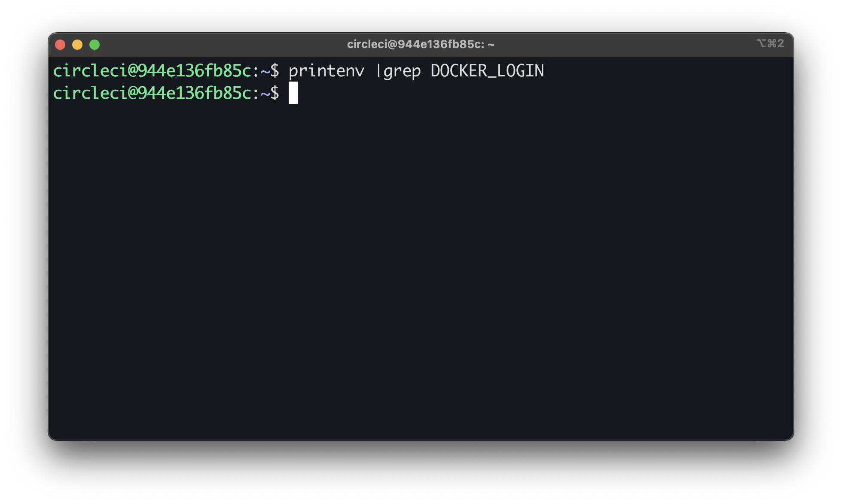842x504 pixels.
Task: Click the green zoom traffic light button
Action: 95,44
